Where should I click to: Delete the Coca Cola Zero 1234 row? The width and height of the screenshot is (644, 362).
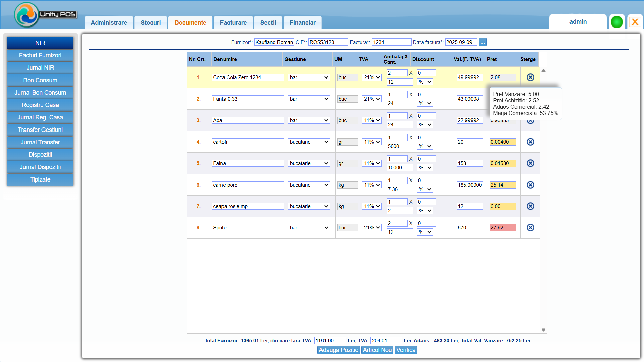coord(530,77)
